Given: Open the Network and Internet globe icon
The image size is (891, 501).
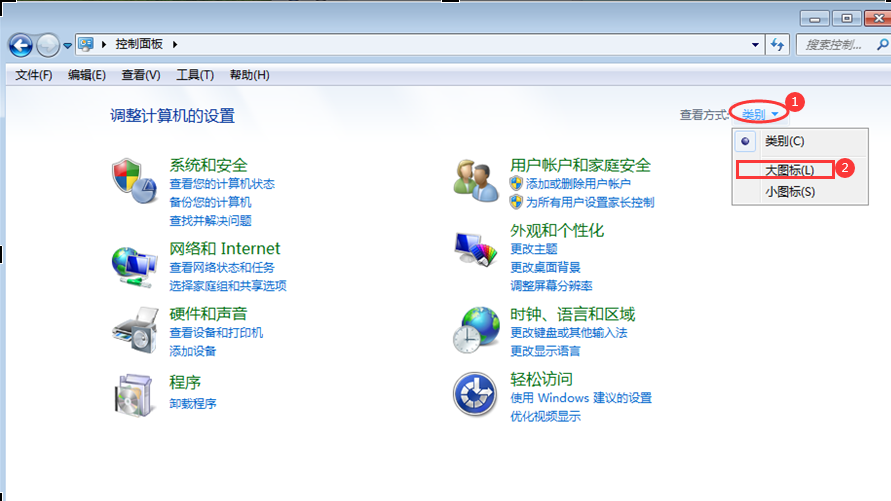Looking at the screenshot, I should click(134, 266).
